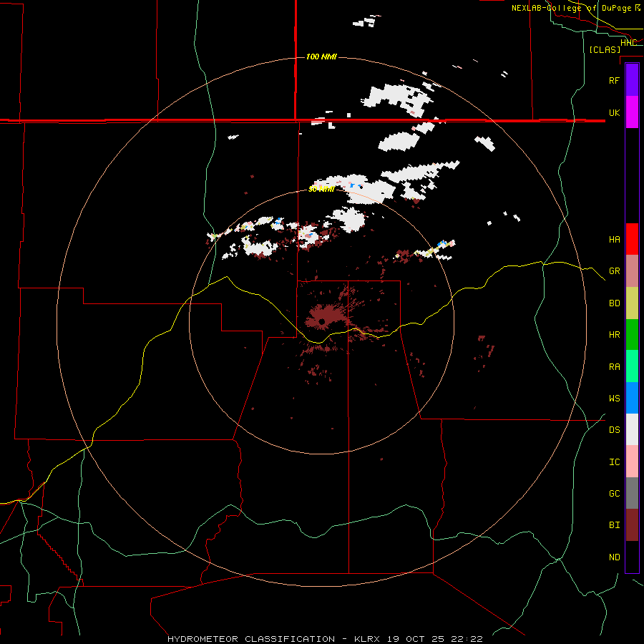Click the ND black legend color swatch
This screenshot has width=644, height=644.
[x=632, y=557]
